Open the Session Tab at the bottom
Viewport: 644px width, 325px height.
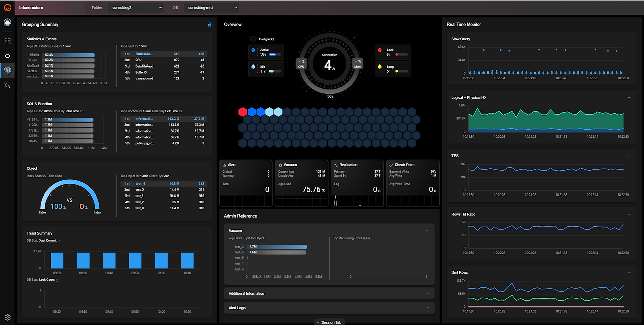pyautogui.click(x=329, y=322)
